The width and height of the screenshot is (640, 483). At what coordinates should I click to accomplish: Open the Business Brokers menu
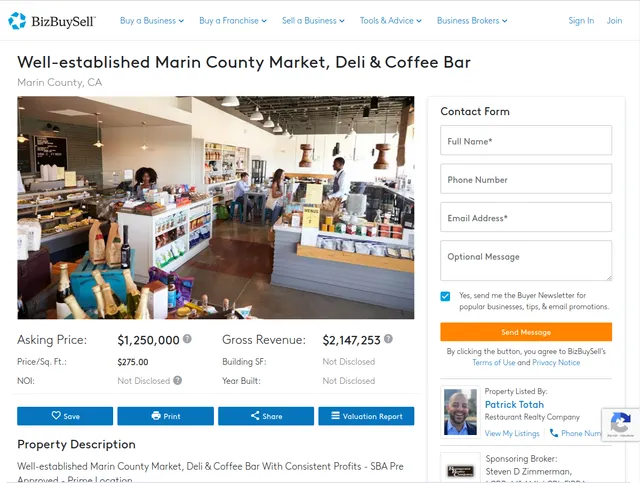[x=472, y=20]
